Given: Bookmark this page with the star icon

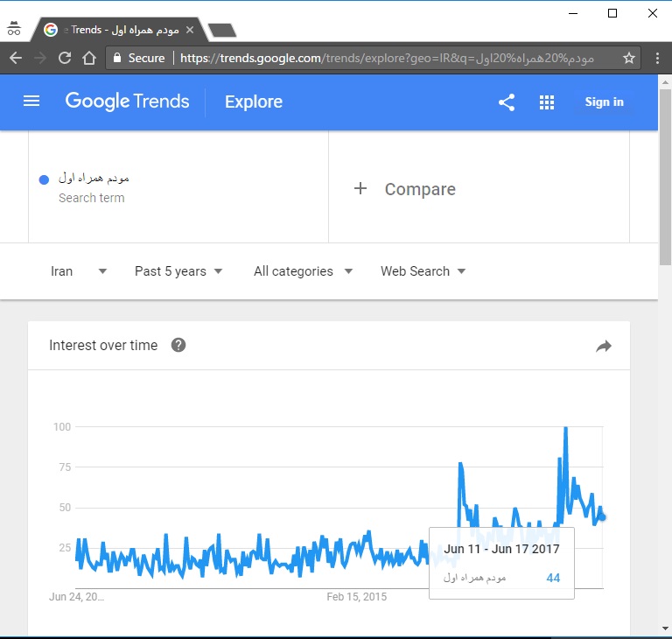Looking at the screenshot, I should click(628, 59).
